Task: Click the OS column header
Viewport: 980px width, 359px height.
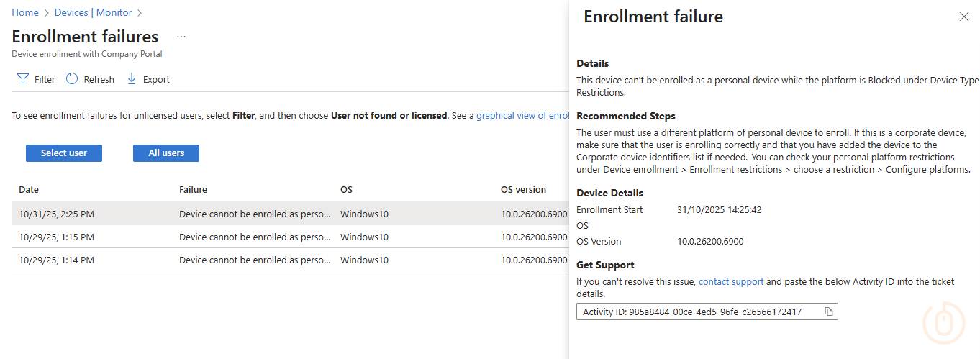Action: [x=346, y=190]
